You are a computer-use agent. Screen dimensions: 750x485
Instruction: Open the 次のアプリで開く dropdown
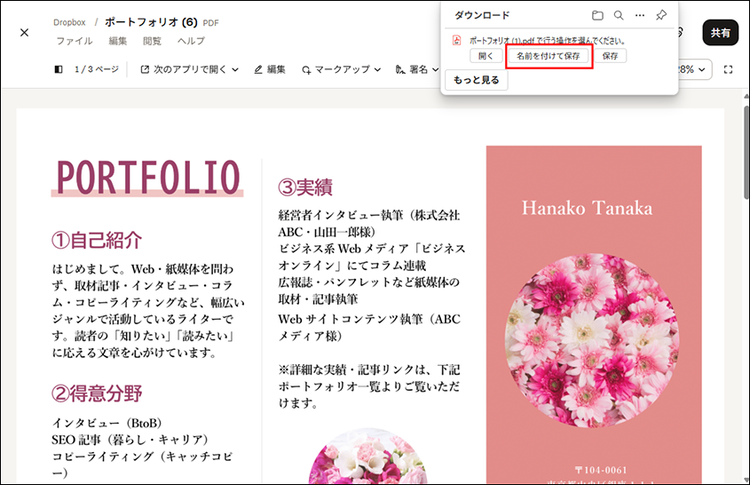pyautogui.click(x=189, y=70)
